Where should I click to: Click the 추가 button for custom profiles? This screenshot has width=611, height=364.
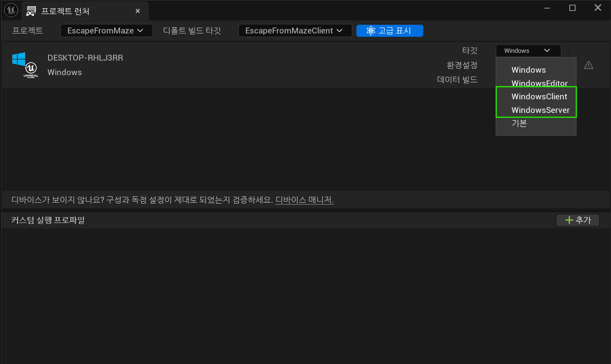(578, 220)
